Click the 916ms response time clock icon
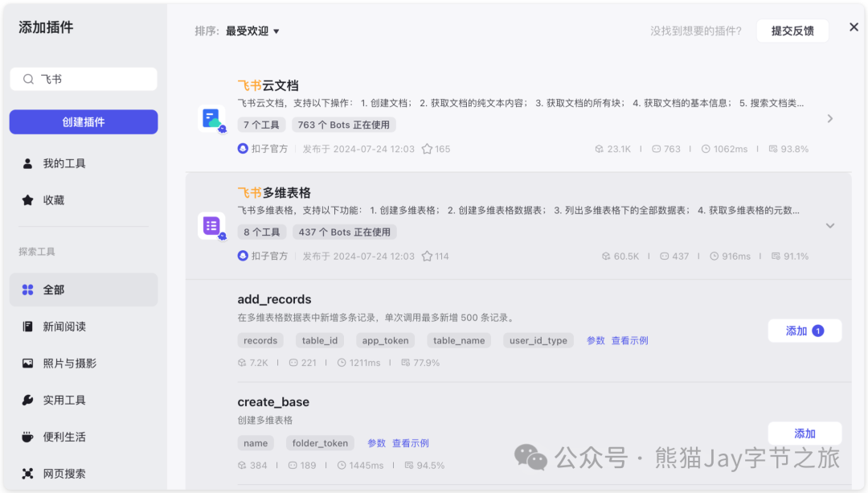868x493 pixels. 714,256
